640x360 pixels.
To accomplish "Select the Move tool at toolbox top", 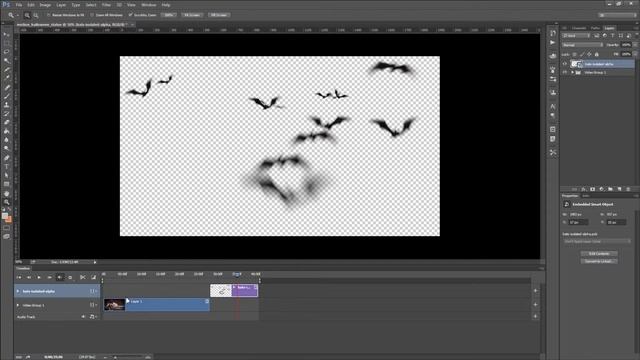I will tap(7, 34).
